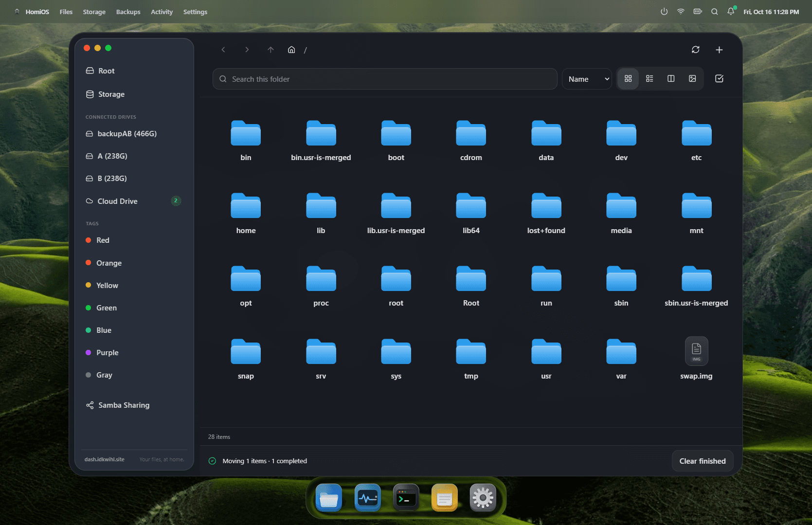Image resolution: width=812 pixels, height=525 pixels.
Task: Click the search magnifier in top bar
Action: pos(714,12)
